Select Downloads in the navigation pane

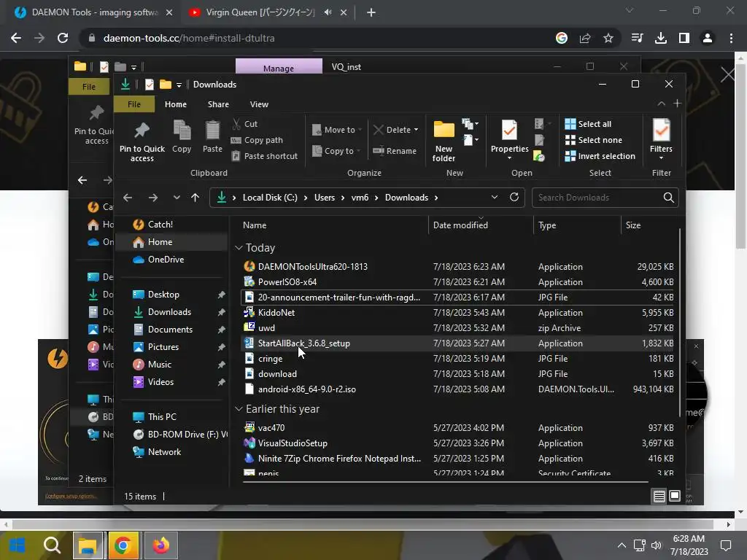pos(169,312)
